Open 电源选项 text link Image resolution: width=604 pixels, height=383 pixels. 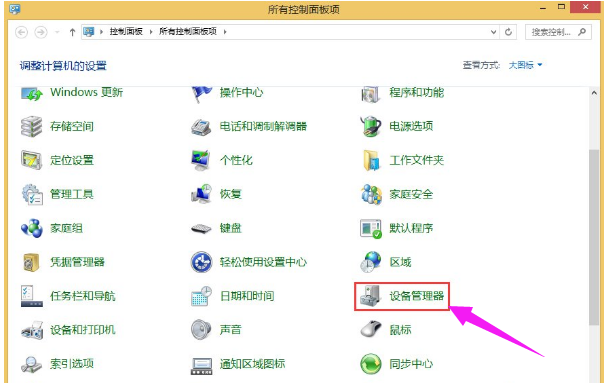(x=411, y=126)
